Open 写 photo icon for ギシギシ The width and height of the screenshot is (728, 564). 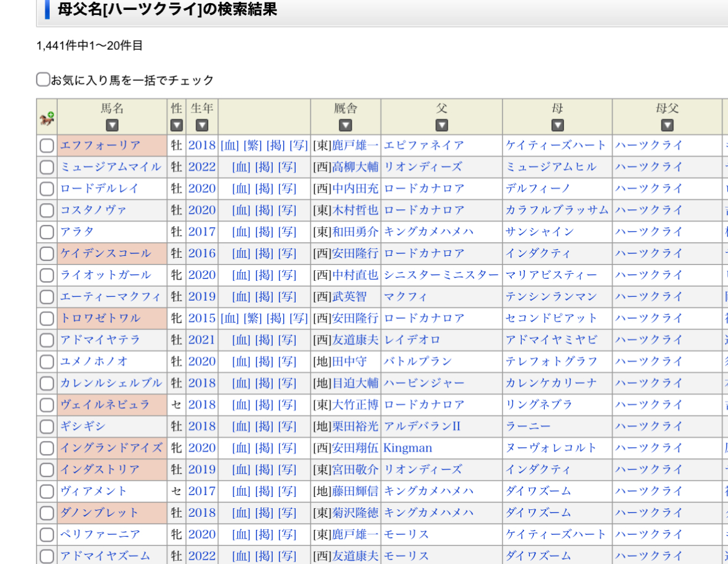[x=287, y=426]
